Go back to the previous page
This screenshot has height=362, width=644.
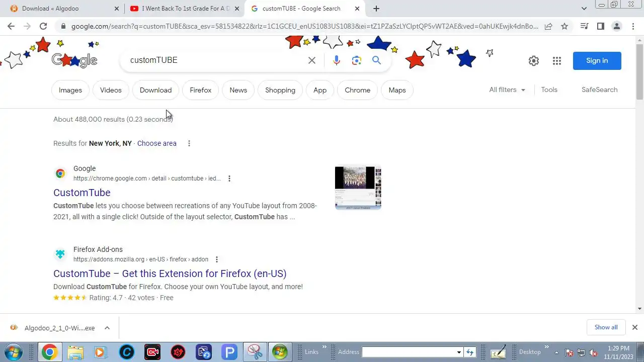(x=11, y=26)
